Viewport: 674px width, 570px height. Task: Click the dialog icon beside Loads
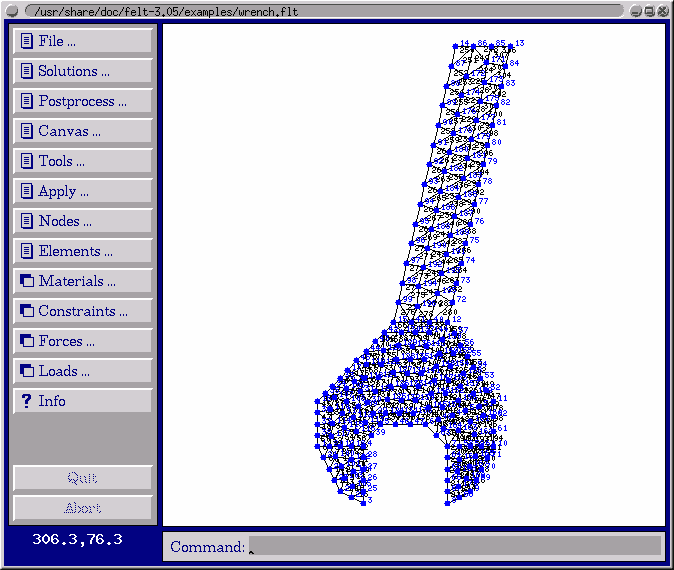tap(26, 371)
